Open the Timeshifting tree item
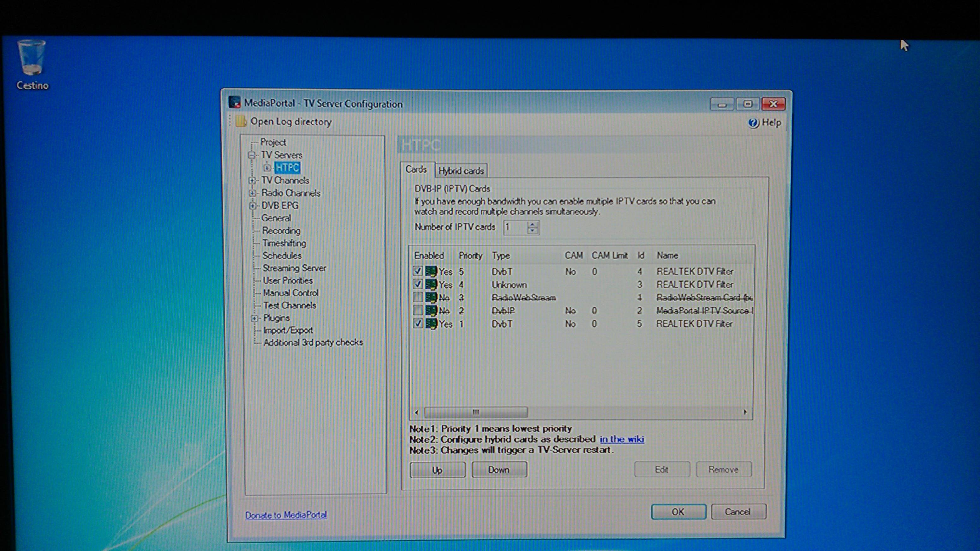Screen dimensions: 980x551 pos(284,243)
